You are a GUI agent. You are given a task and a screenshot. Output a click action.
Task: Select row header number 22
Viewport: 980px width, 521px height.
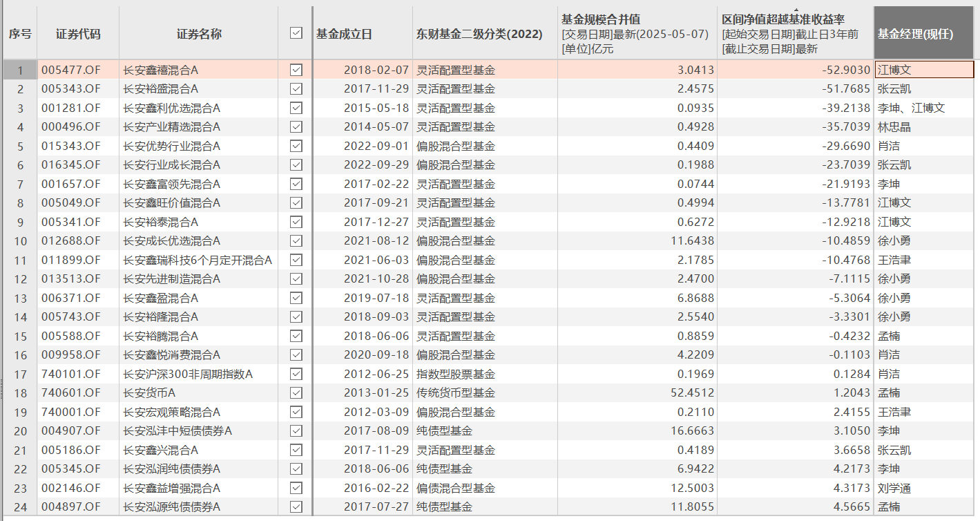point(20,469)
